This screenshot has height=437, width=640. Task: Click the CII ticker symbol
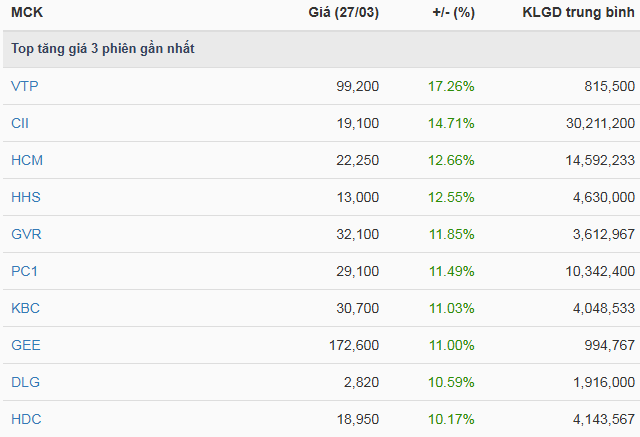point(20,123)
